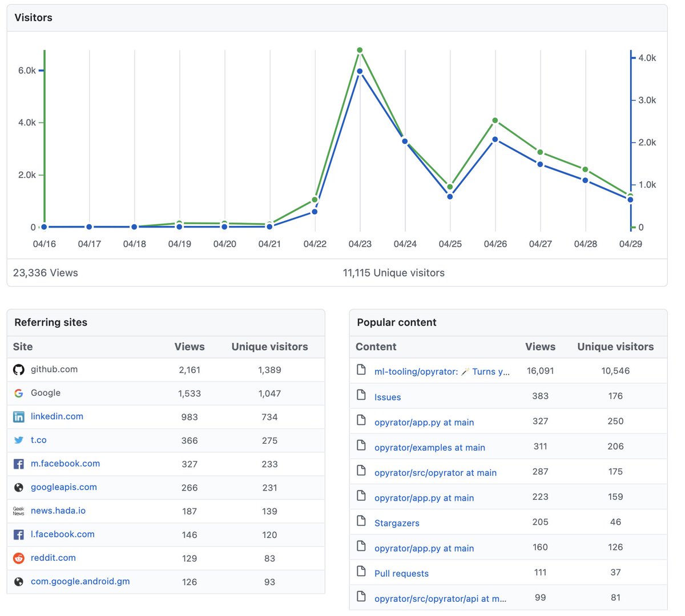
Task: Click the file icon beside ml-tooling/opyrator
Action: (361, 370)
